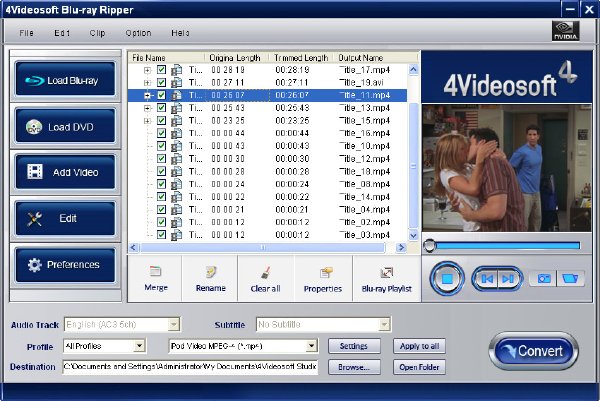Expand the Title_11.mp4 tree node
This screenshot has height=401, width=600.
click(x=147, y=95)
